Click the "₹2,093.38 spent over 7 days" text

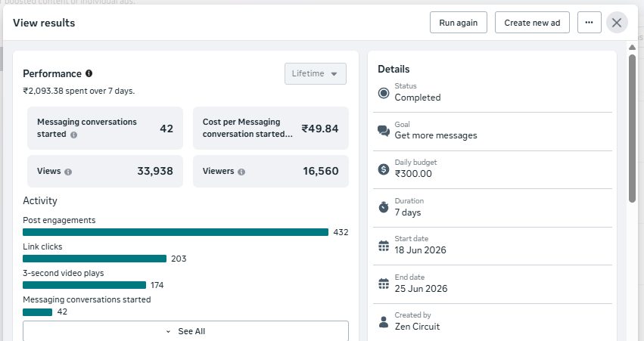[79, 91]
